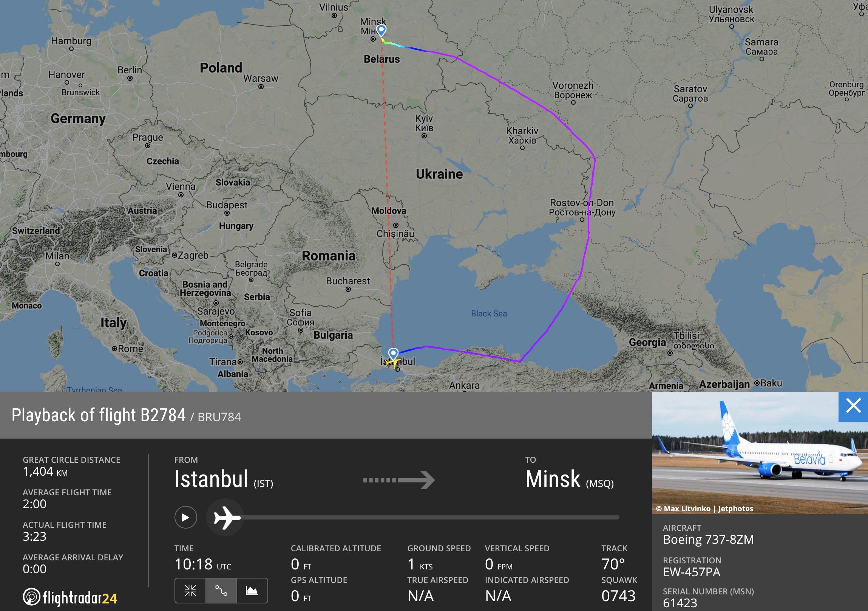Click the Kyiv city marker on map
The image size is (868, 611).
tap(424, 136)
